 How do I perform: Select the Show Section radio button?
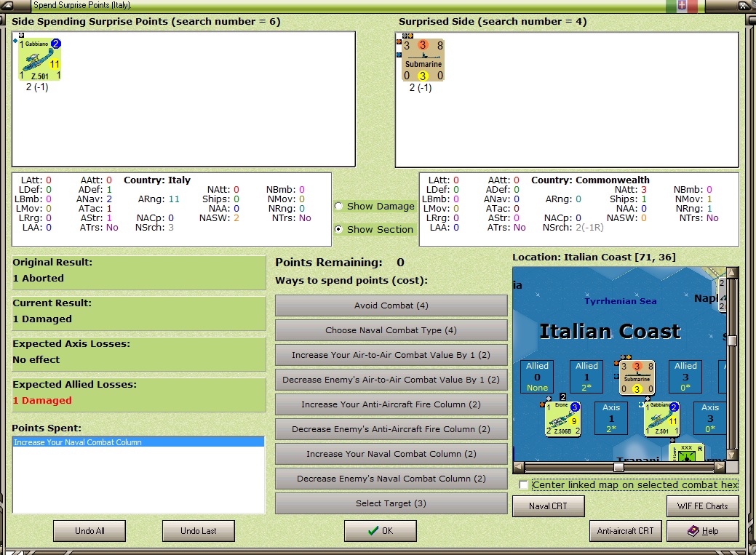(x=339, y=230)
